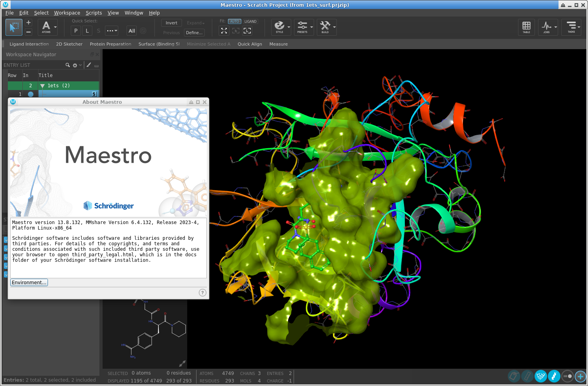Viewport: 588px width, 386px height.
Task: Open the Build tool
Action: (325, 27)
